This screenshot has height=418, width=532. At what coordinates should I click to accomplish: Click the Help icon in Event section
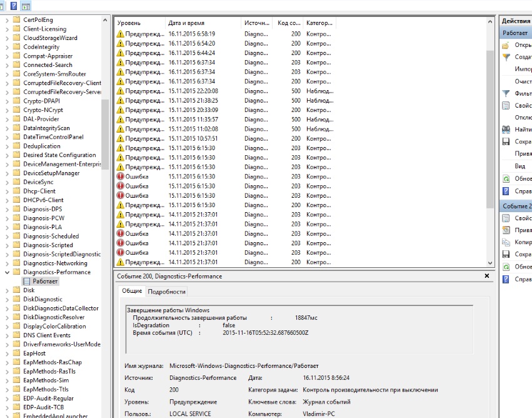click(506, 279)
